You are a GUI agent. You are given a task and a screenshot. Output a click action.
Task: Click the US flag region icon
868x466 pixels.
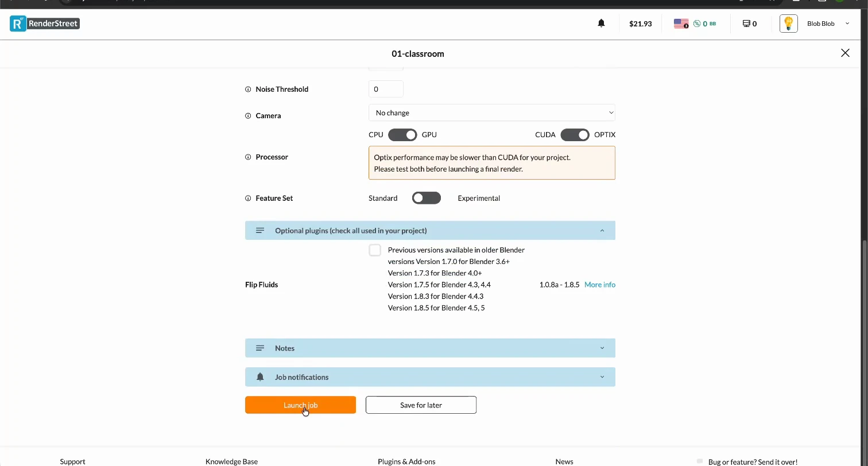coord(681,24)
